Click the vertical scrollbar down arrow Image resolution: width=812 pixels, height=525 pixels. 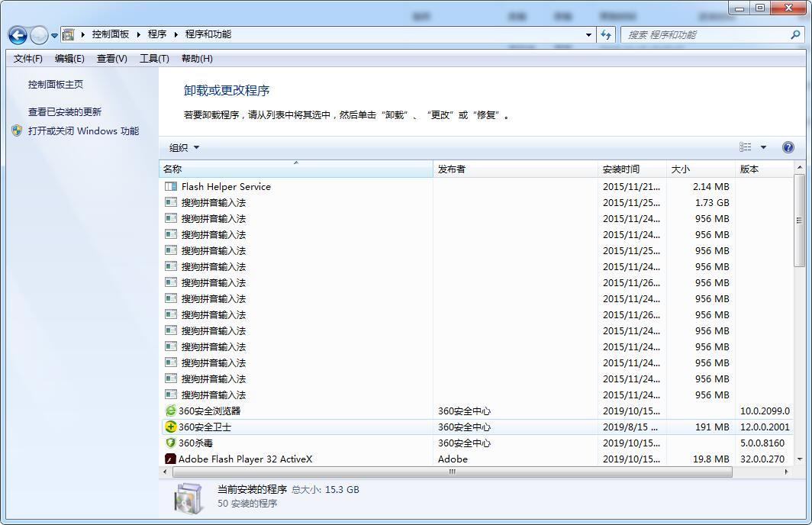(800, 459)
